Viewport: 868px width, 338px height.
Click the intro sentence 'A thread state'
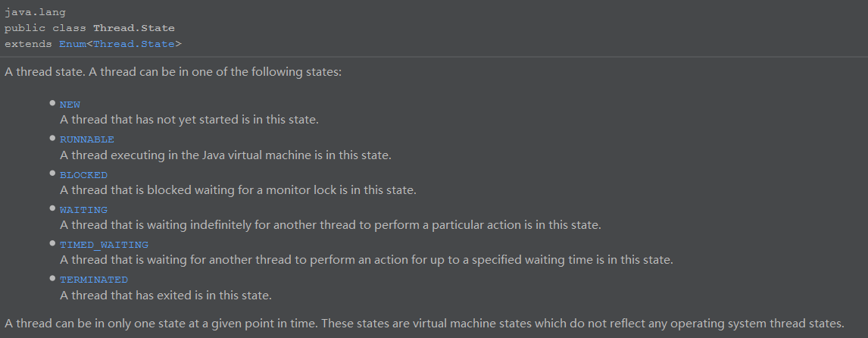(173, 72)
